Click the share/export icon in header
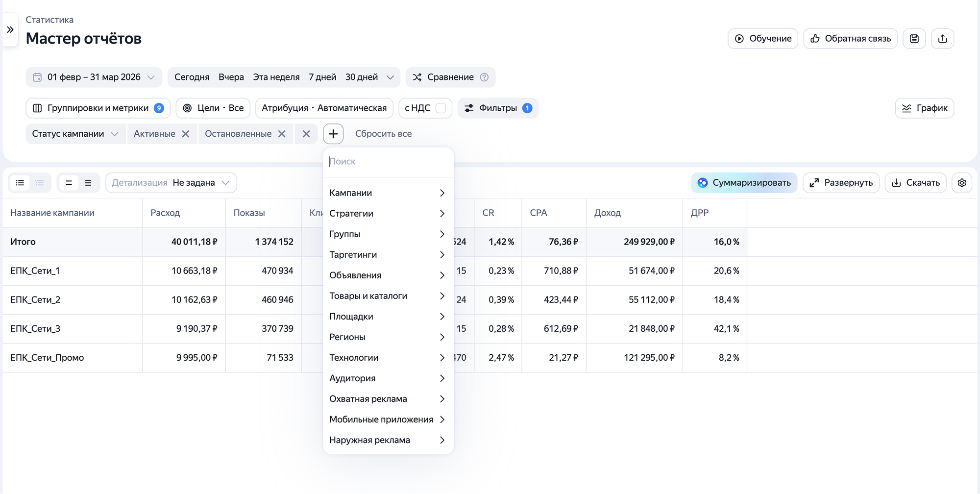The height and width of the screenshot is (494, 980). [x=943, y=39]
